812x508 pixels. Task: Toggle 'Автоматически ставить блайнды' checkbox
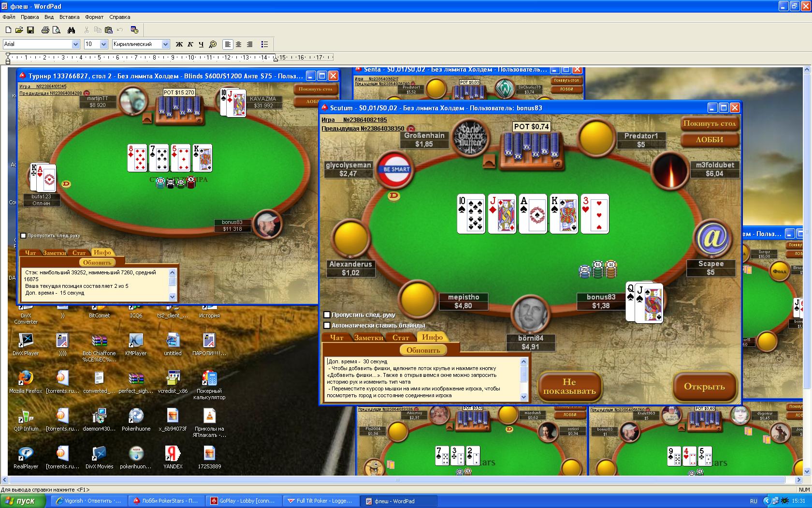click(327, 326)
